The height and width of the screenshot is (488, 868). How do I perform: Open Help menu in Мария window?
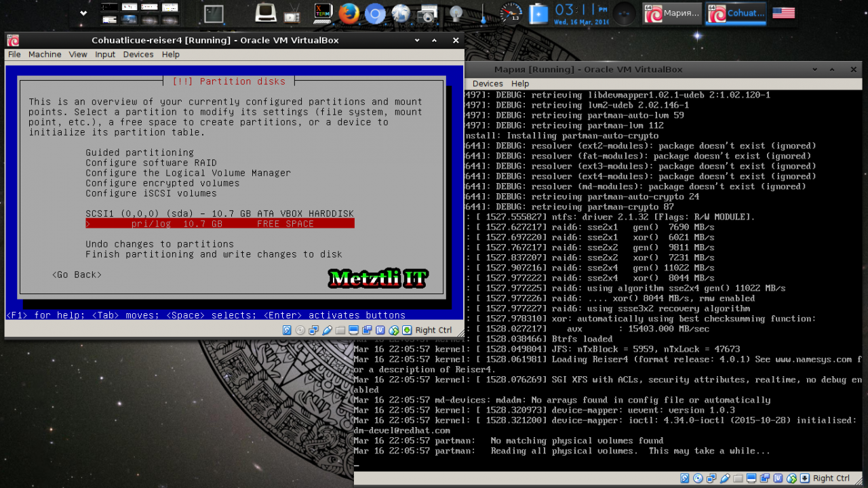click(x=520, y=83)
